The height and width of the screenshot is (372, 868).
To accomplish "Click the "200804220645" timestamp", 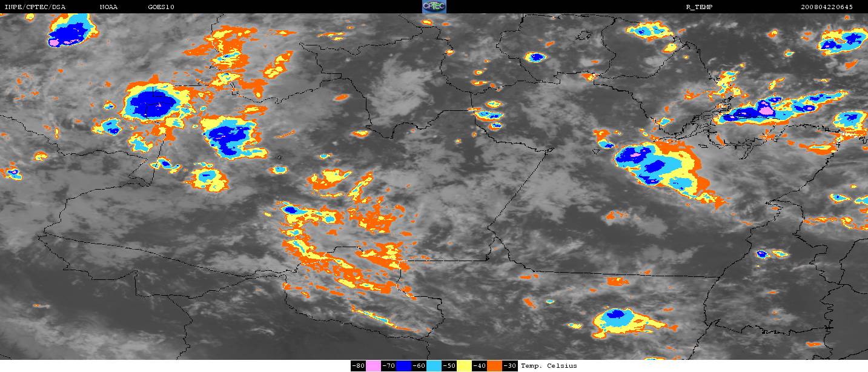I will [x=827, y=7].
